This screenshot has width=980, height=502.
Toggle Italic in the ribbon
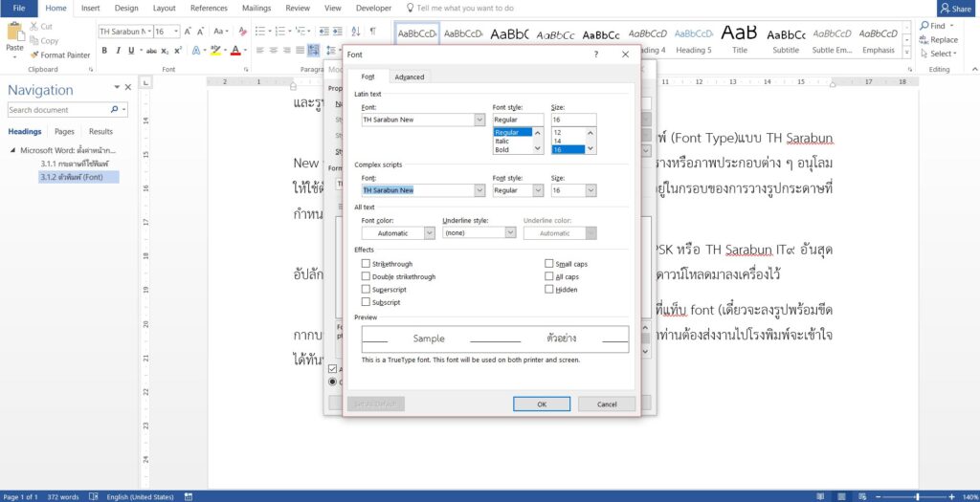(118, 51)
